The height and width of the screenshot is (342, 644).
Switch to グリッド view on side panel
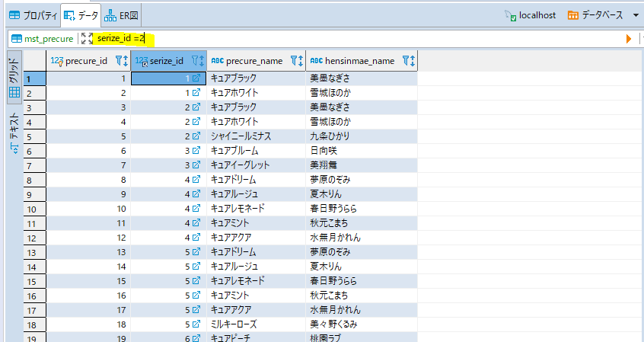[x=14, y=78]
